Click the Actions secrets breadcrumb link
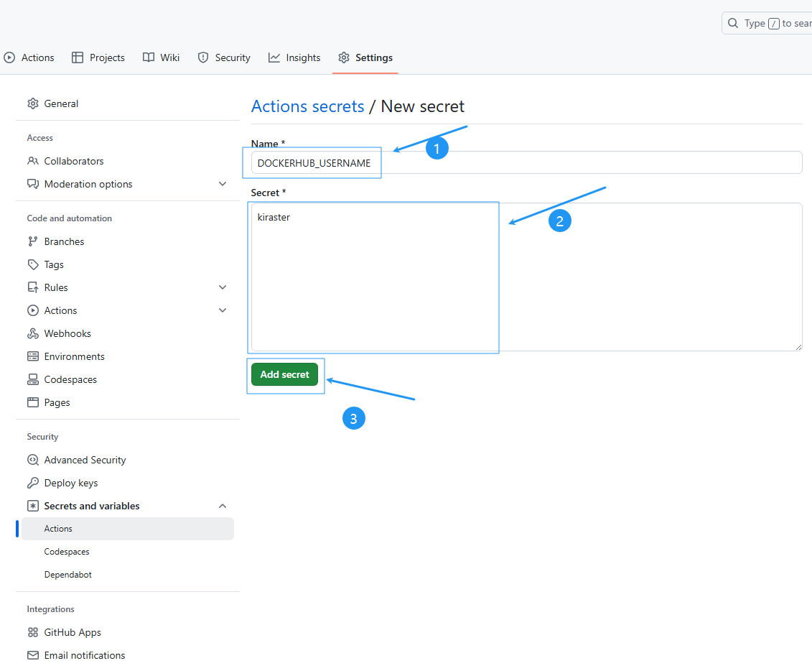Screen dimensions: 812x671 [x=307, y=106]
